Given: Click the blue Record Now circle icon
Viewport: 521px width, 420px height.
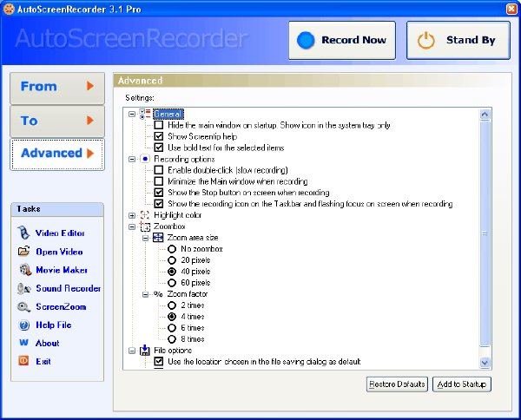Looking at the screenshot, I should pyautogui.click(x=306, y=40).
